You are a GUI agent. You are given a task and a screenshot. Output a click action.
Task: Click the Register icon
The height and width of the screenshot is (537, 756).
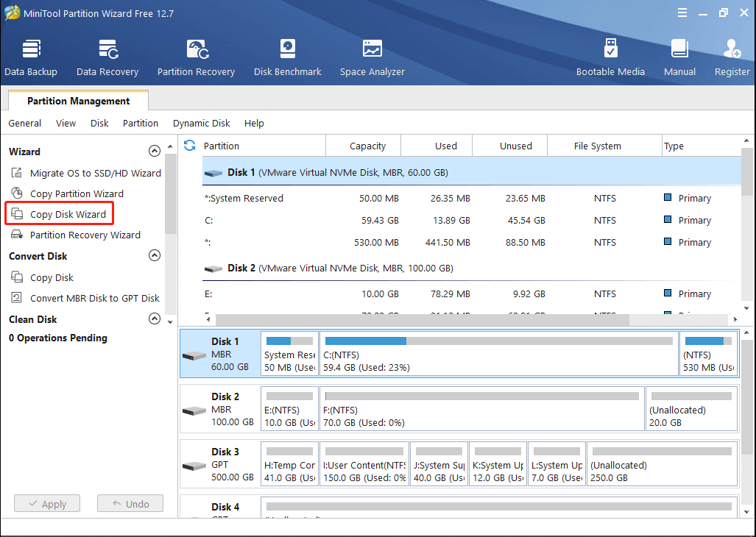(x=732, y=49)
